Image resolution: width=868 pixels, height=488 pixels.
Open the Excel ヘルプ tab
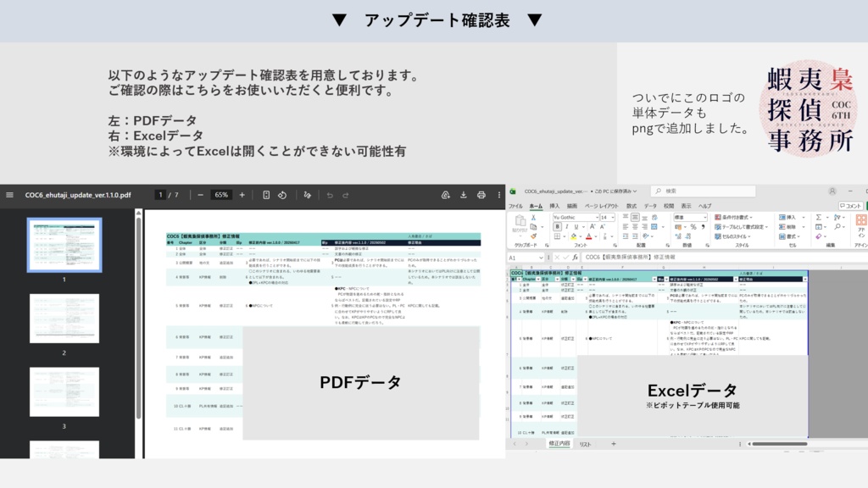(704, 206)
